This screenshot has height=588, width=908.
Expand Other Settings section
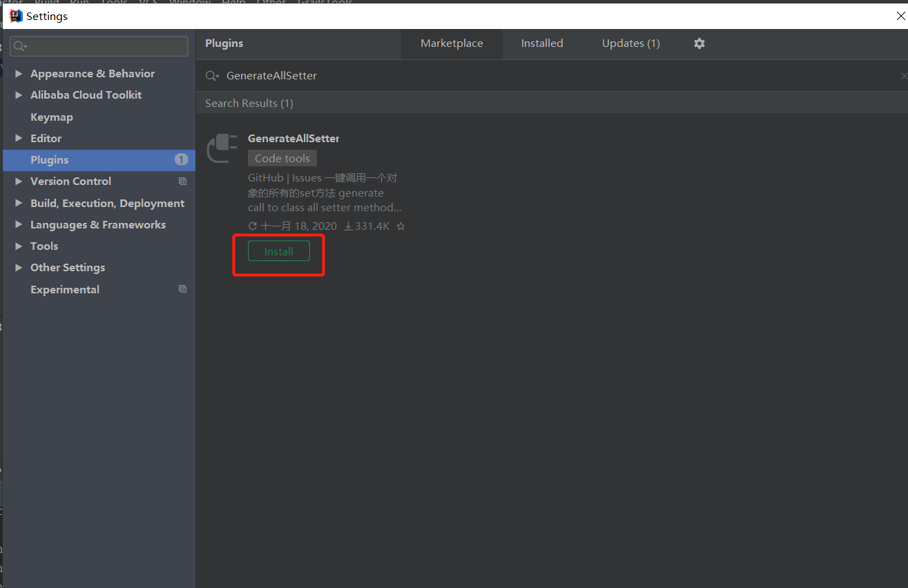19,268
